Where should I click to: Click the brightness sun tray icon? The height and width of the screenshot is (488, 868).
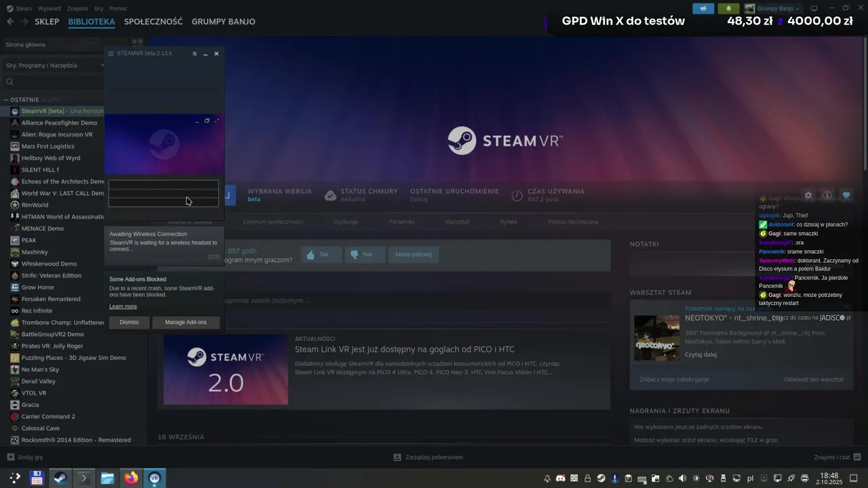coord(696,479)
